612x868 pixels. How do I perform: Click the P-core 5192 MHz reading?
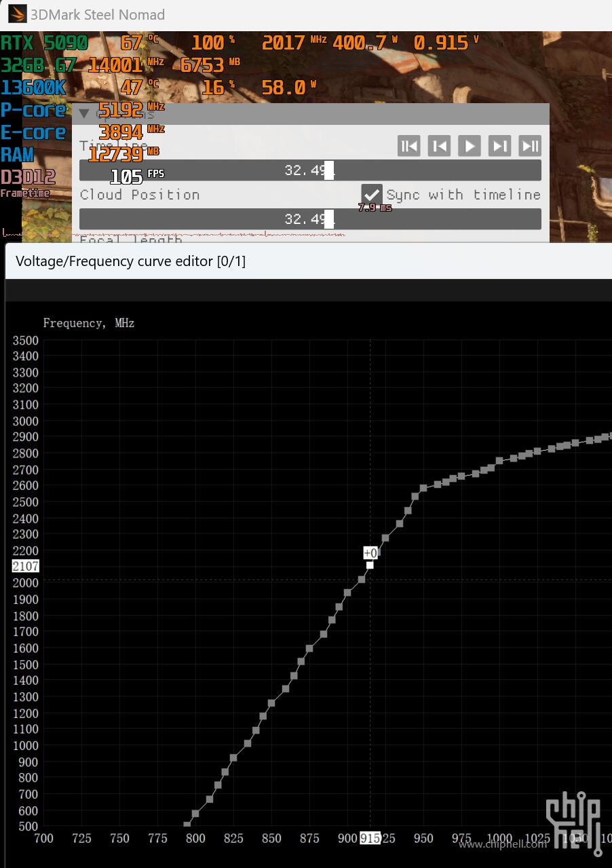[x=132, y=109]
